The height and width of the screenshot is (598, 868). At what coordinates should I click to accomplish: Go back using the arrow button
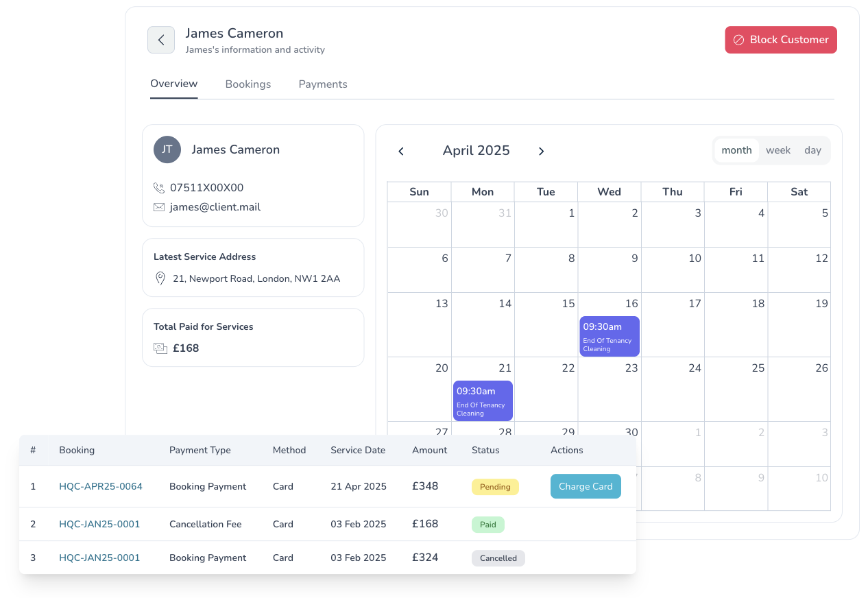point(161,40)
